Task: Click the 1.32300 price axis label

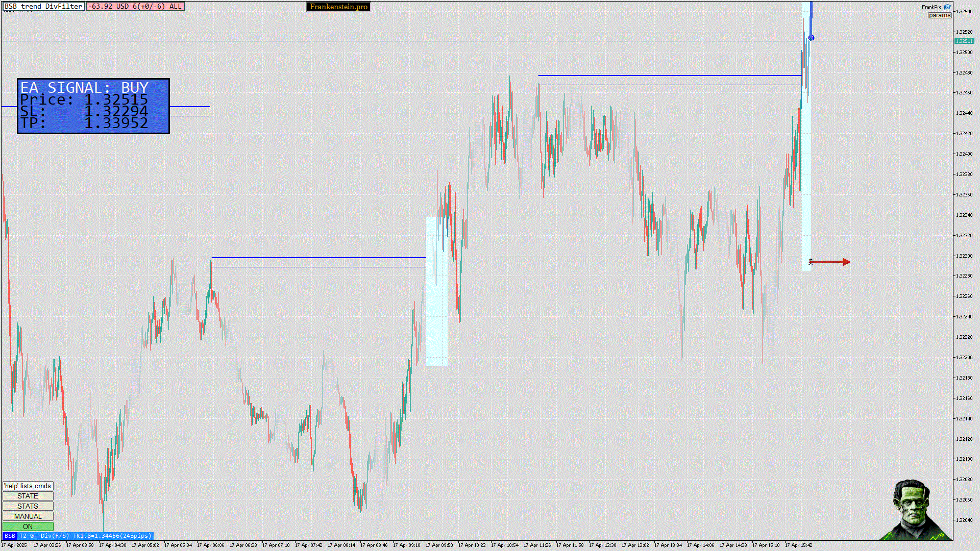Action: 964,256
